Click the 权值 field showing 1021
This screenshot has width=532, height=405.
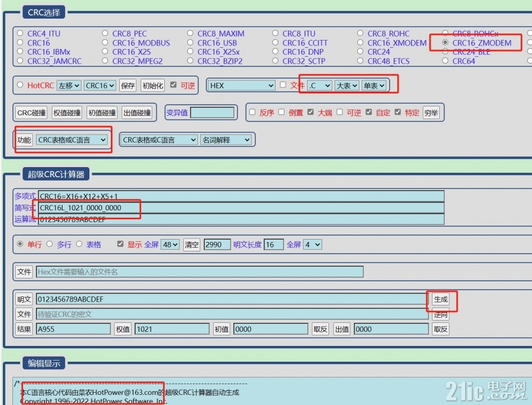tap(172, 329)
